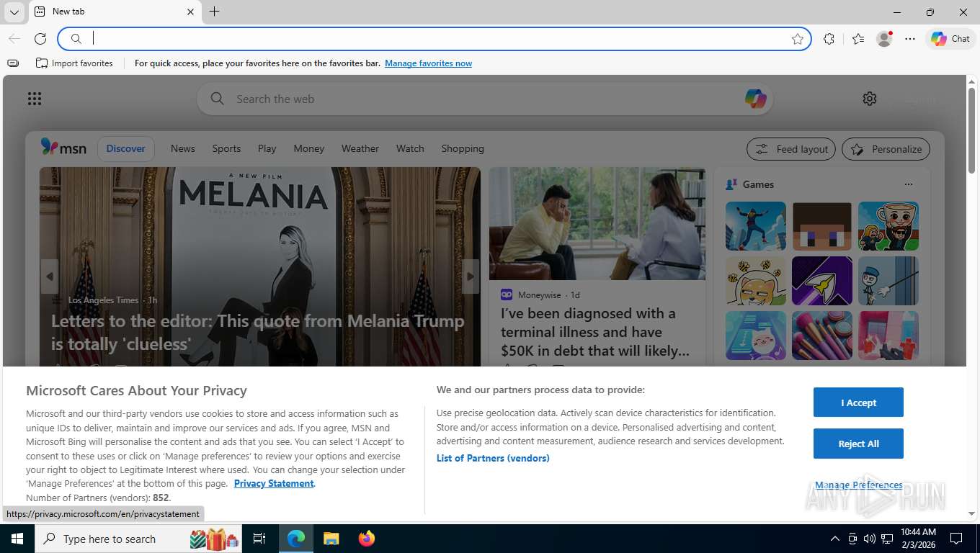Show next carousel story arrow

coord(470,276)
